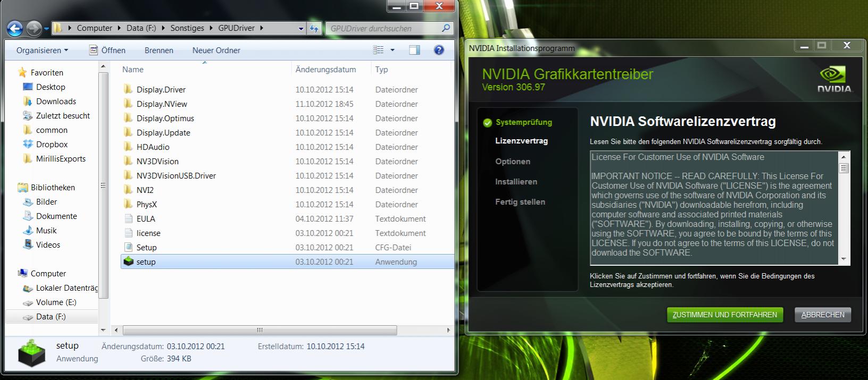Click the Forward arrow in Explorer

(34, 28)
